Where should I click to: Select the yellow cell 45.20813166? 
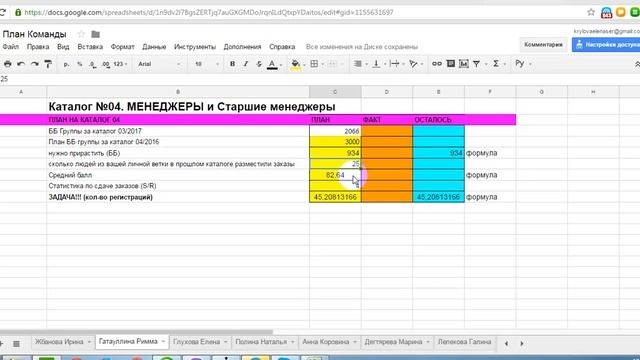(x=335, y=197)
